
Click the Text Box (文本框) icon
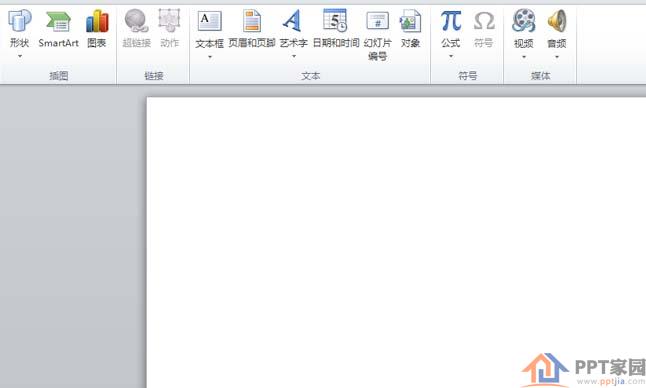[209, 21]
